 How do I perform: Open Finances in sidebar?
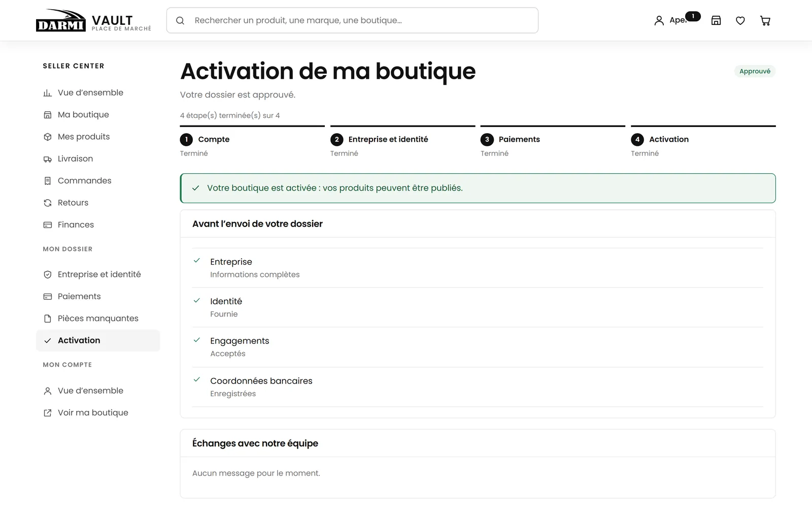(98, 225)
